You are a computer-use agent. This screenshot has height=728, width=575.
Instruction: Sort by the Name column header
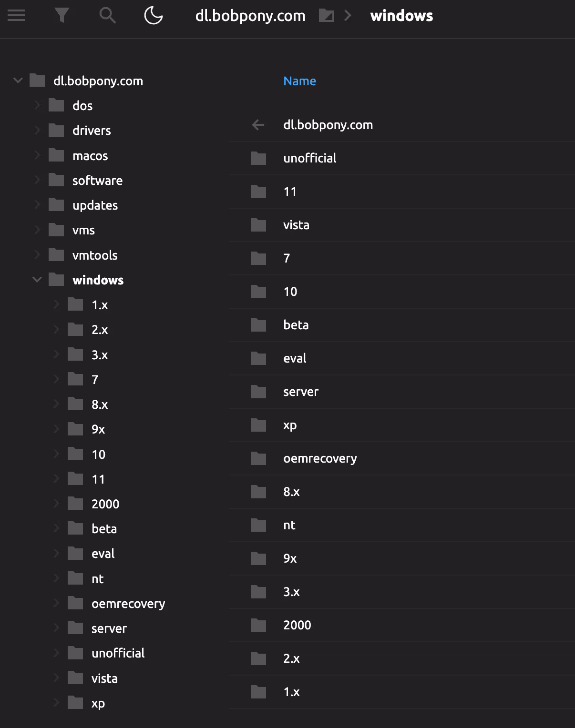tap(299, 81)
